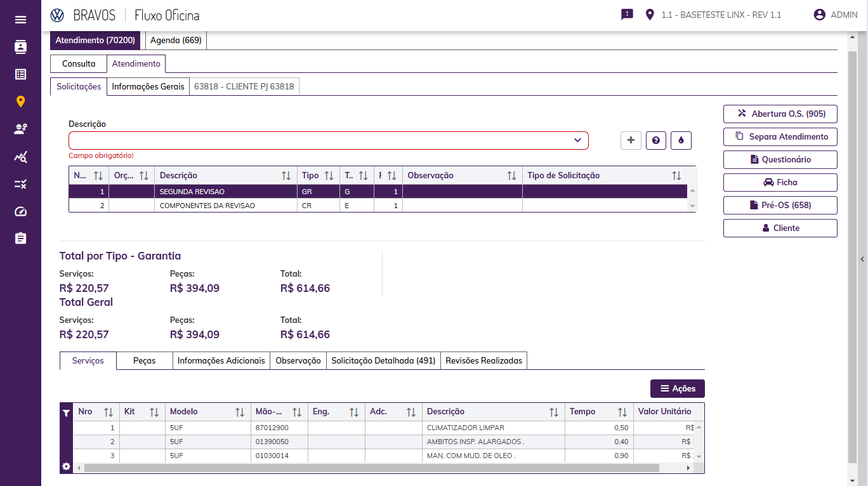Viewport: 868px width, 486px height.
Task: Click the question mark help button
Action: (655, 141)
